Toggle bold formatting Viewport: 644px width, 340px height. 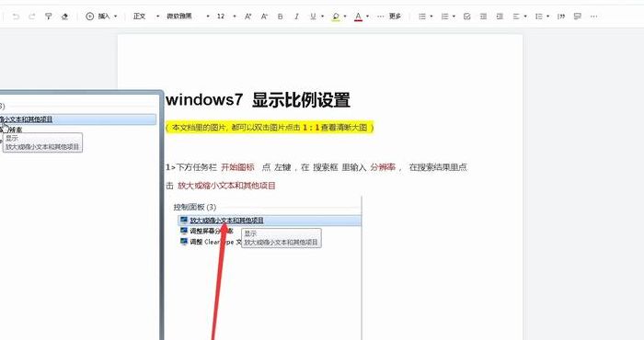(x=280, y=17)
